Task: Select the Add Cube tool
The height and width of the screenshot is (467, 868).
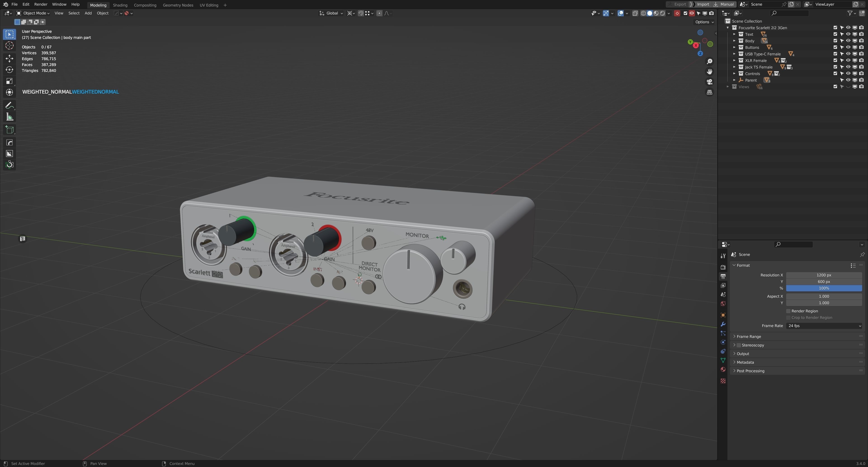Action: point(9,130)
